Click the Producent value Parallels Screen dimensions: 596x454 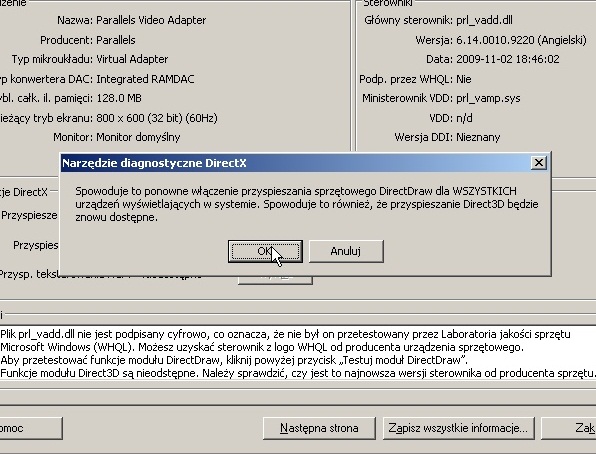point(116,40)
